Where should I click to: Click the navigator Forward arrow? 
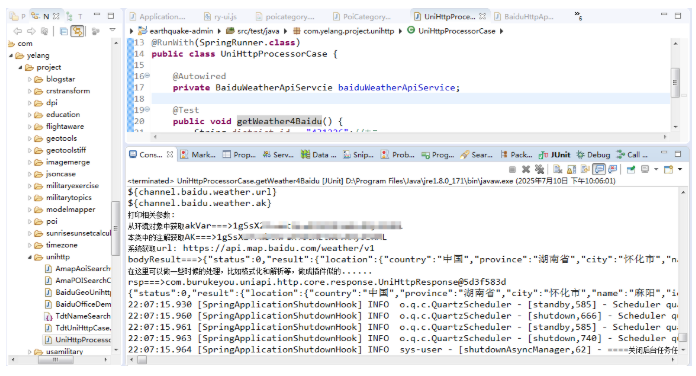click(x=31, y=31)
